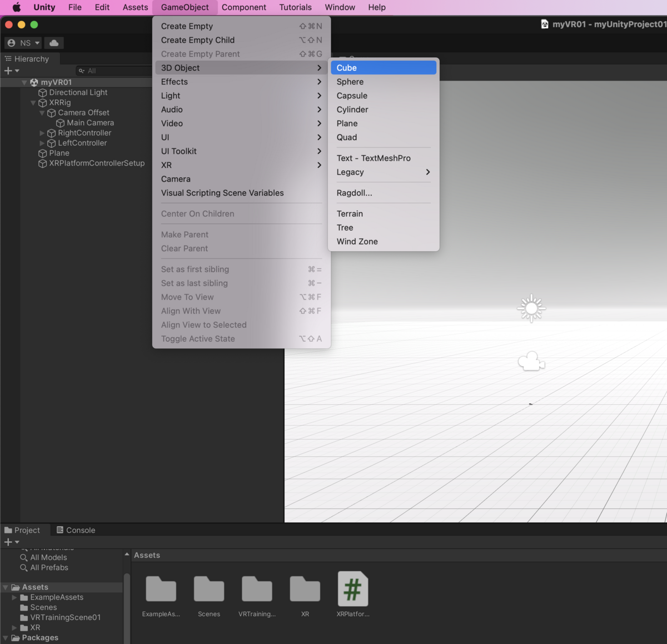Collapse the Assets folder tree
This screenshot has width=667, height=644.
coord(6,587)
